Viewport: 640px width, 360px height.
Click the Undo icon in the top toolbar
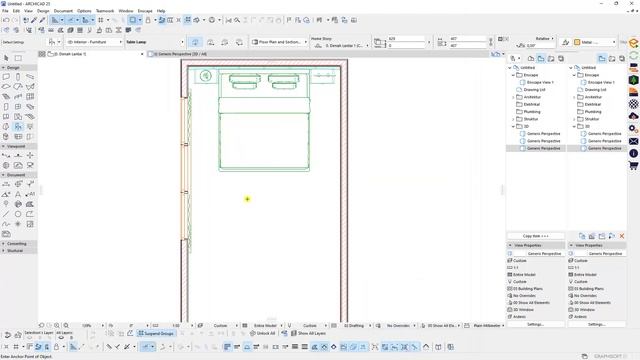click(6, 20)
